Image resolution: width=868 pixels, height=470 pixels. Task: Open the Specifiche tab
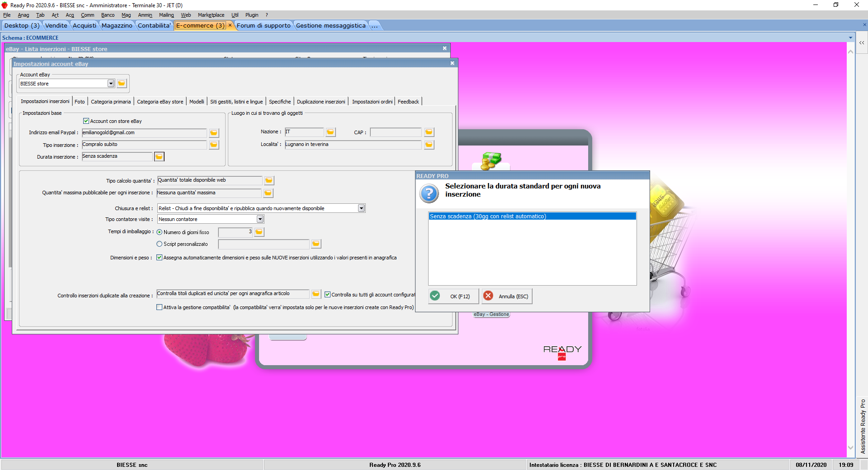point(280,102)
